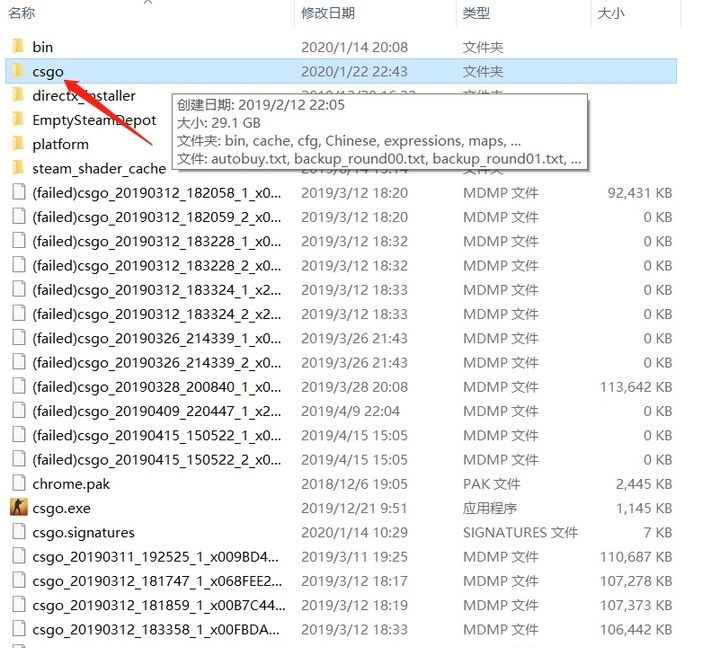Click the 2019/4/9 22:04 date cell

tap(350, 411)
